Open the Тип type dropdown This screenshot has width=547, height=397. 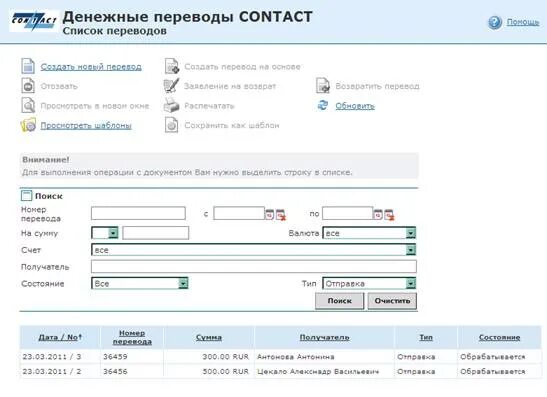point(369,283)
